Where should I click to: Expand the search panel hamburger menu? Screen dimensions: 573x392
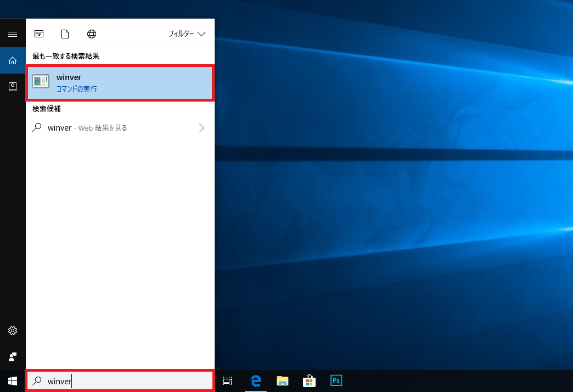13,34
